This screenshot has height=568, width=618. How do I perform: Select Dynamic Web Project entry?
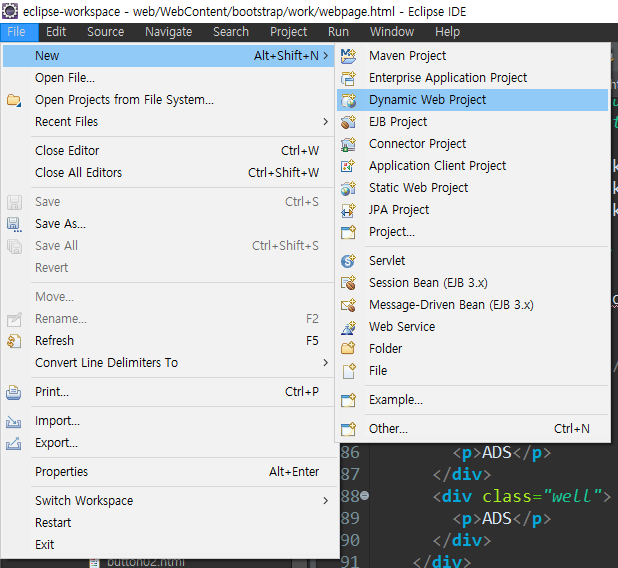(473, 100)
